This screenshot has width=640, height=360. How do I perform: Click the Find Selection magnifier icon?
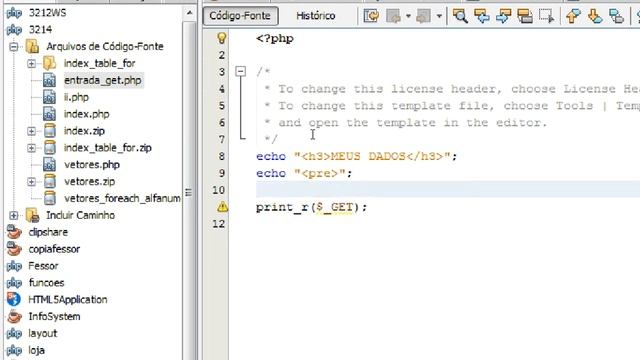tap(460, 16)
